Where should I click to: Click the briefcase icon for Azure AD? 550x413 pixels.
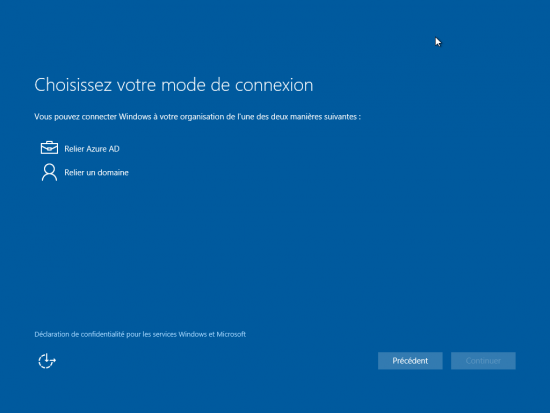click(x=49, y=148)
